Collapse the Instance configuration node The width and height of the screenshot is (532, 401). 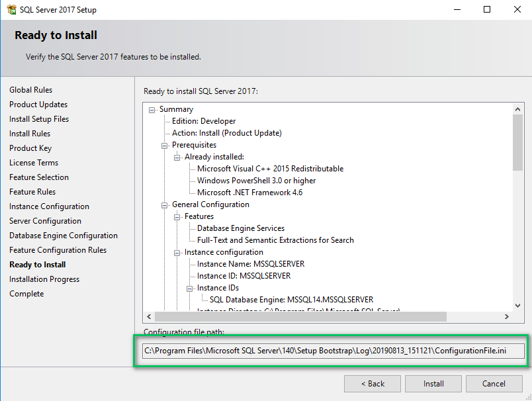(177, 253)
